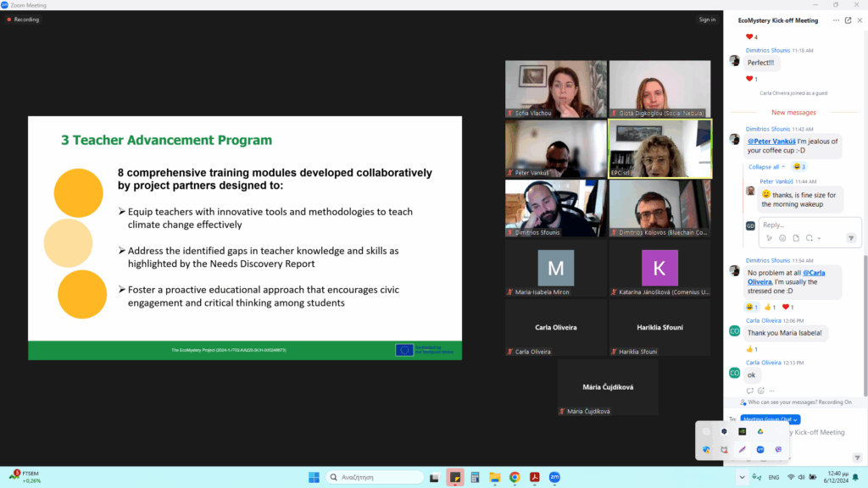Select the EPC srl video thumbnail
Image resolution: width=868 pixels, height=488 pixels.
point(660,148)
